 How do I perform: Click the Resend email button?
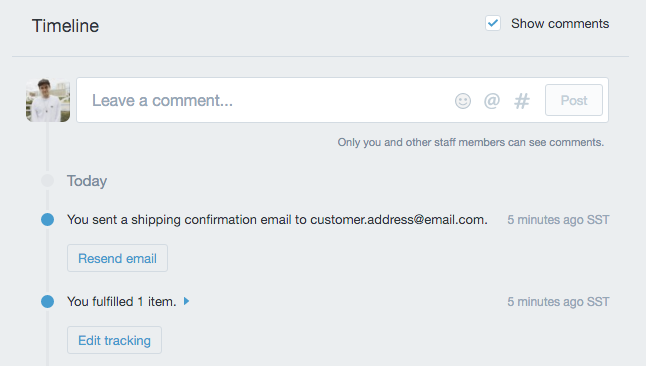pyautogui.click(x=117, y=258)
